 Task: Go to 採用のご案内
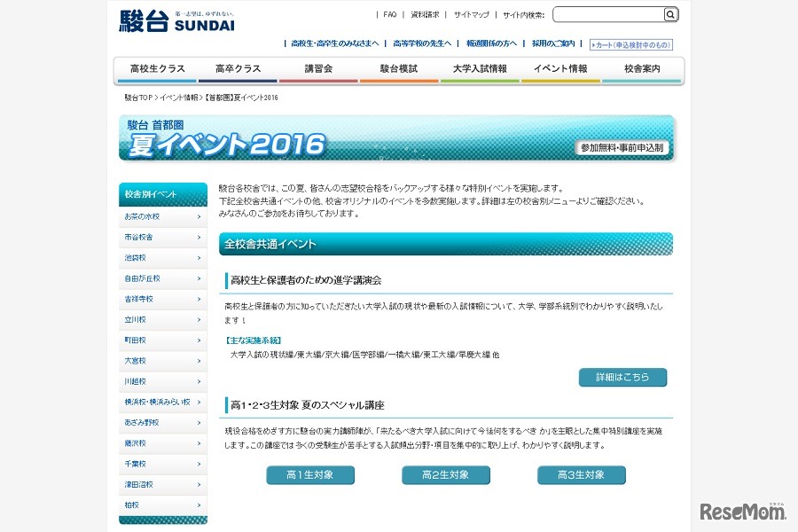pyautogui.click(x=553, y=43)
